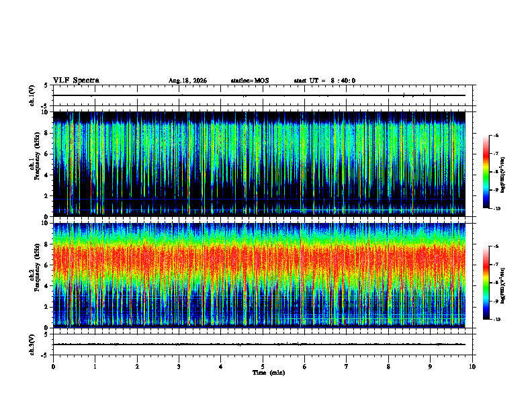532x411 pixels.
Task: Select the ch.2 "Frequency (kHz)" axis label
Action: 36,267
